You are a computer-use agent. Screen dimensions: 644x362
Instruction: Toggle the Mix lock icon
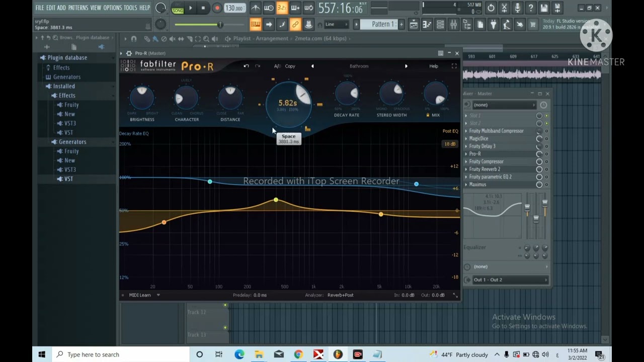pyautogui.click(x=428, y=115)
